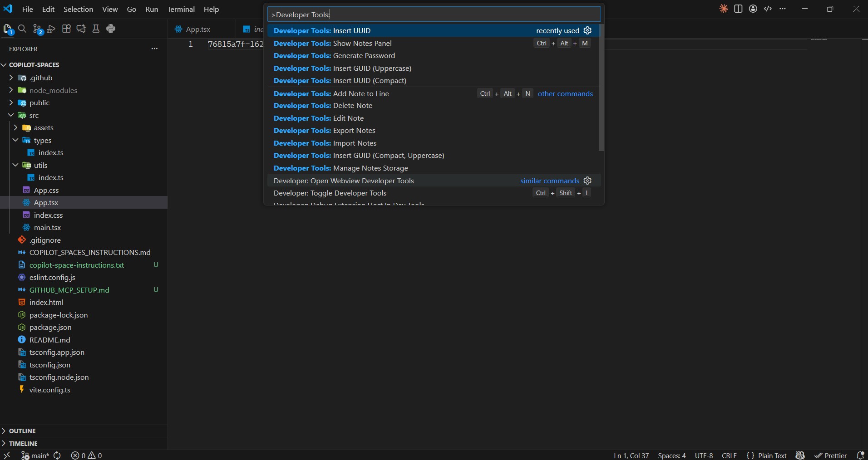Open the Testing flask icon

(96, 29)
